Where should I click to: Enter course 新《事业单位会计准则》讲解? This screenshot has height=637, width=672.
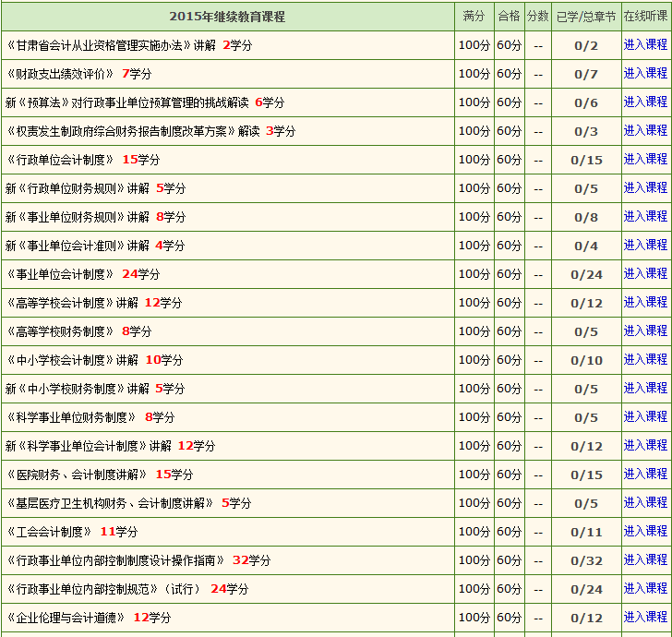coord(645,245)
